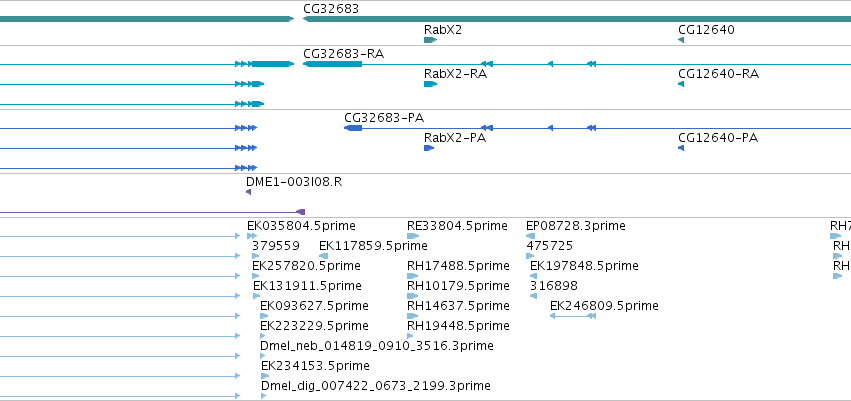Select the CG32683-RA transcript label

[344, 54]
